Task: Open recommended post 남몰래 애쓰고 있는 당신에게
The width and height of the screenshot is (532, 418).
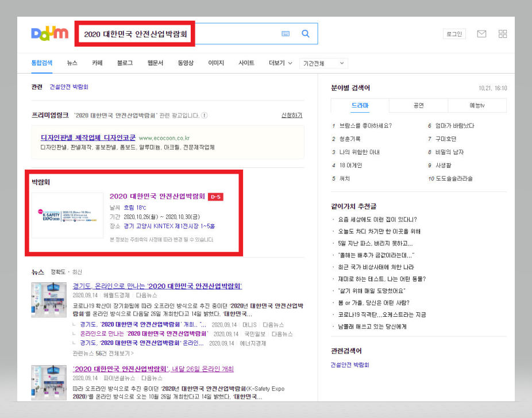Action: (x=372, y=327)
